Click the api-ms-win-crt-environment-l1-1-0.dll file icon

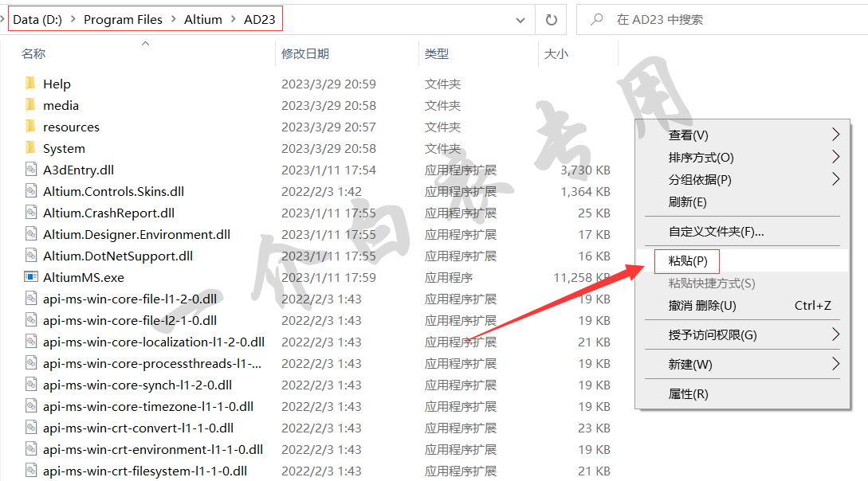(x=31, y=449)
